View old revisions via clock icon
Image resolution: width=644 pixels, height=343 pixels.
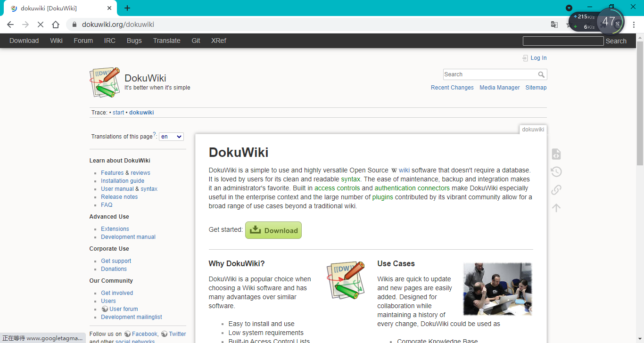click(556, 171)
